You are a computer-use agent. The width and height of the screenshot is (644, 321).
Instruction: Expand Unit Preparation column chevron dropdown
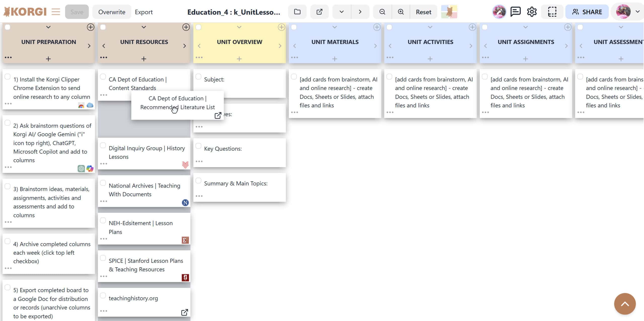click(x=48, y=27)
